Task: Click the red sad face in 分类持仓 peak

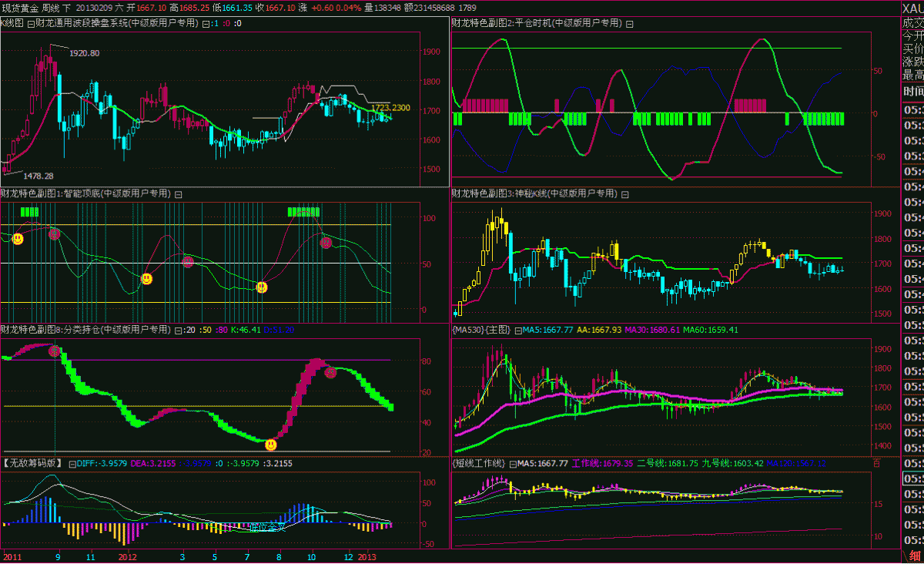Action: 55,351
